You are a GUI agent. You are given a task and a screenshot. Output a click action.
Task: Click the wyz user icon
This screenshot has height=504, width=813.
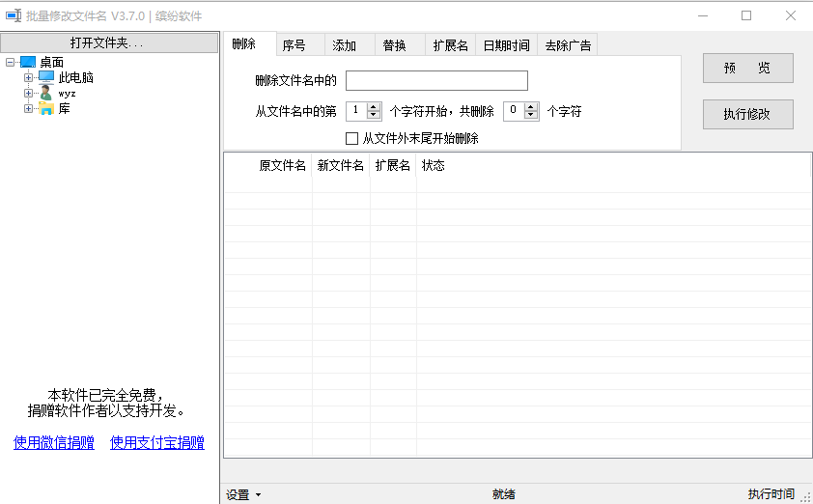[46, 93]
